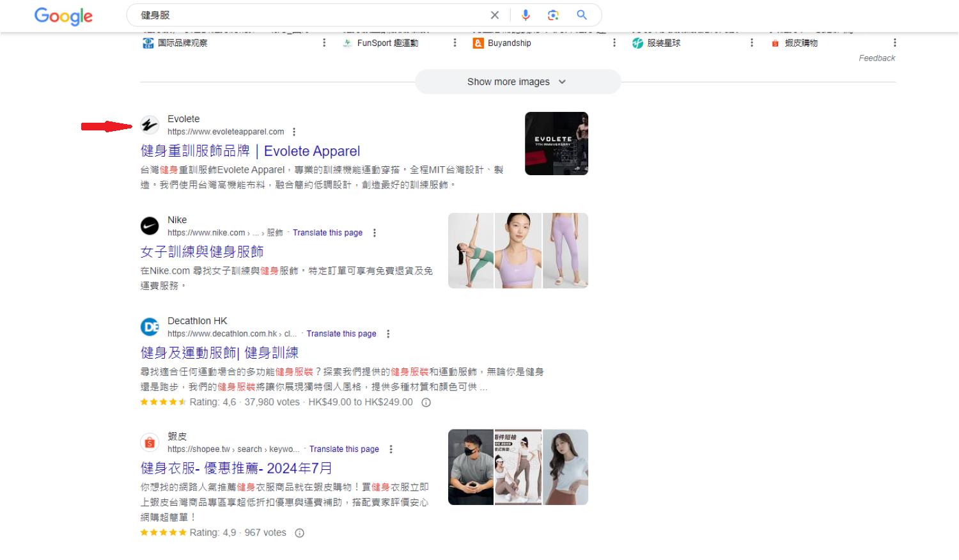Open 健身重訓服飾品牌 Evolete Apparel result
The width and height of the screenshot is (959, 560).
(250, 151)
